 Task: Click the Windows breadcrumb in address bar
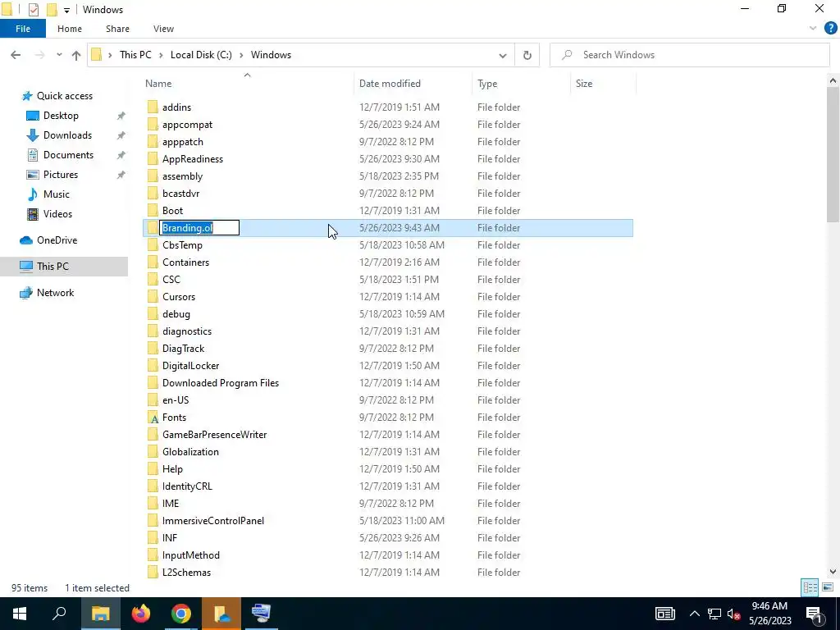pos(271,55)
